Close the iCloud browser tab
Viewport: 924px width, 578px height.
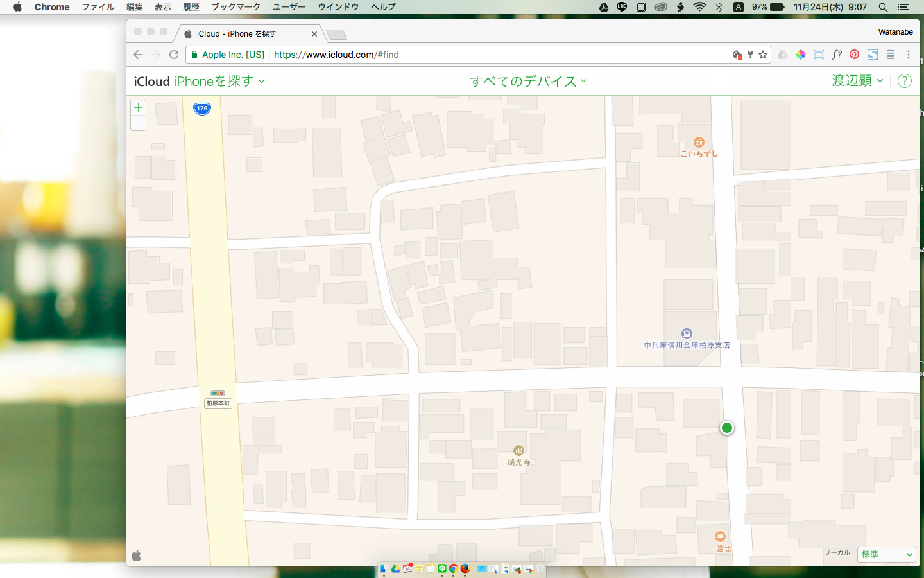click(x=314, y=34)
